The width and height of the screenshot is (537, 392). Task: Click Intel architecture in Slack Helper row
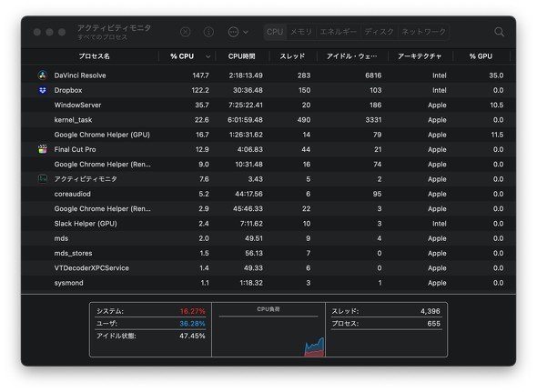click(x=439, y=224)
